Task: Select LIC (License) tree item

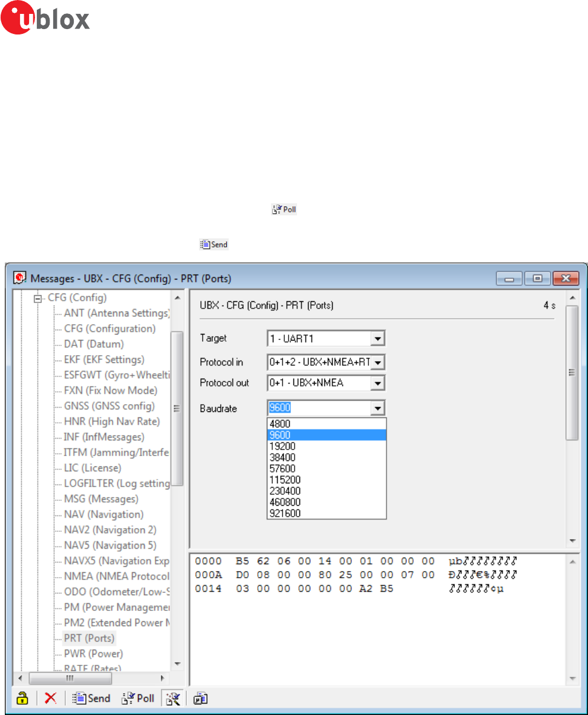Action: coord(93,468)
